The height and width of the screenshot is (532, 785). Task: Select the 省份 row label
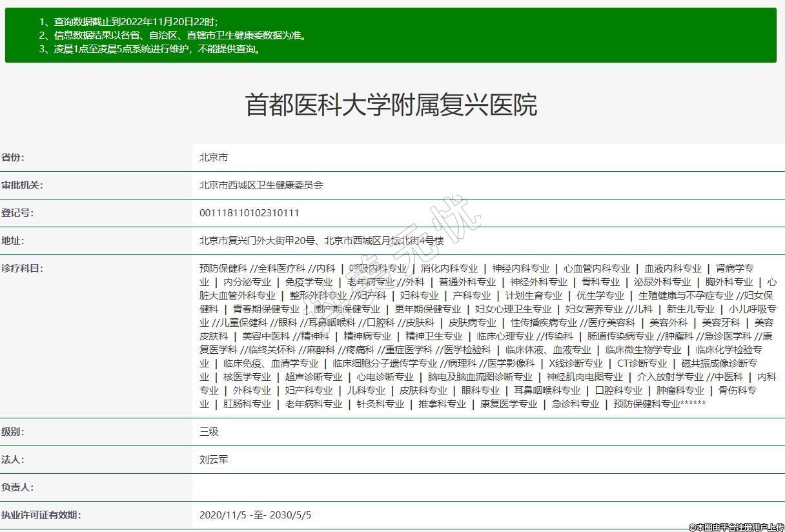click(13, 158)
